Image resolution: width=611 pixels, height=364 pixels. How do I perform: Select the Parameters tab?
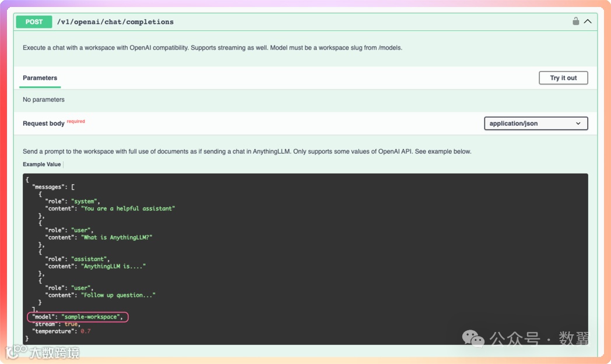[40, 78]
